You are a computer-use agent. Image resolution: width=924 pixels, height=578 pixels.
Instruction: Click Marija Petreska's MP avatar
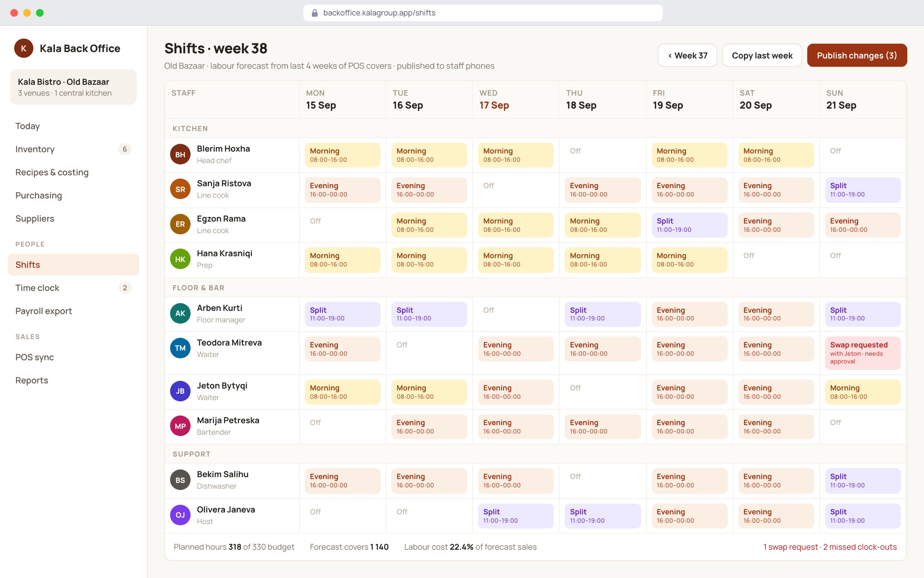180,426
